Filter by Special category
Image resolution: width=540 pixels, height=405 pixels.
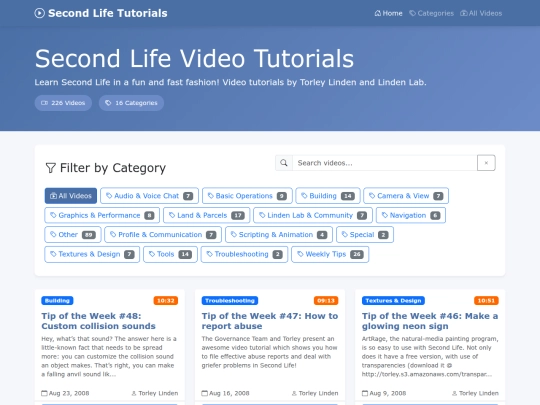point(365,235)
